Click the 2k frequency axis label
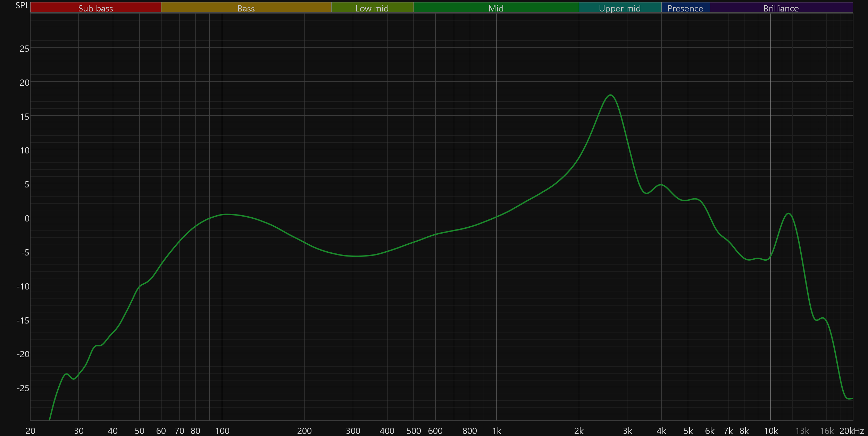 (x=579, y=431)
